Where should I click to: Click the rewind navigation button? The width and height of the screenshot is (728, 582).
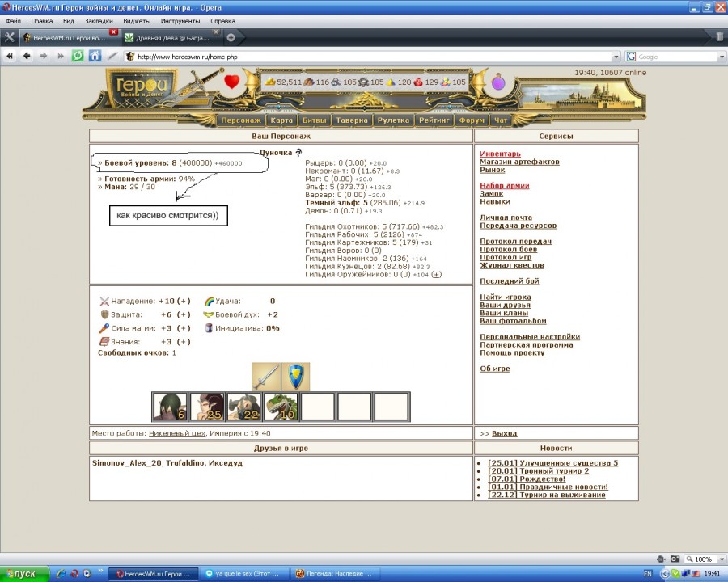10,56
